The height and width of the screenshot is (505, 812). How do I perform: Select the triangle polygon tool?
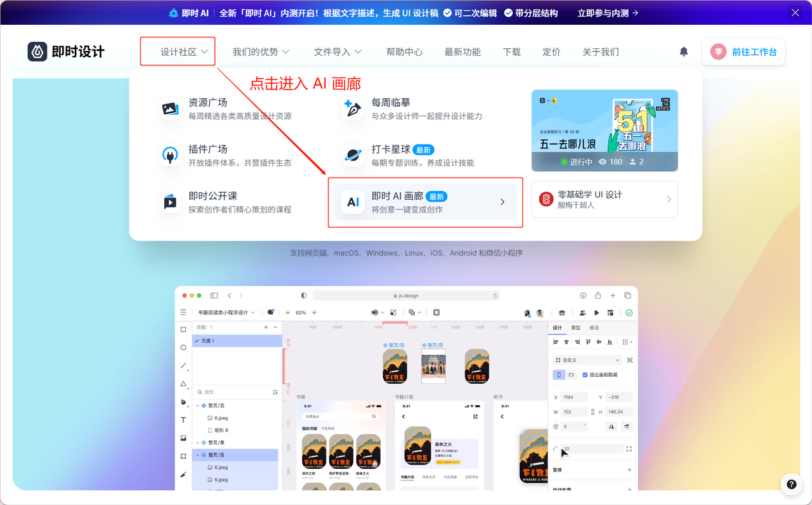tap(183, 384)
